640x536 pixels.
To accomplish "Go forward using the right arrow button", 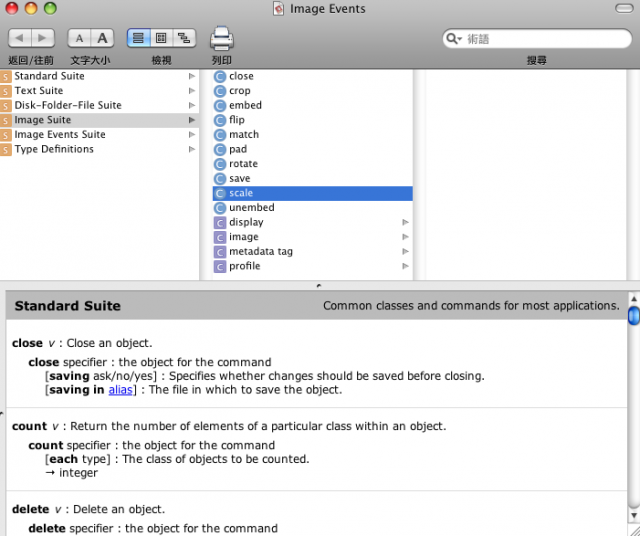I will (43, 38).
